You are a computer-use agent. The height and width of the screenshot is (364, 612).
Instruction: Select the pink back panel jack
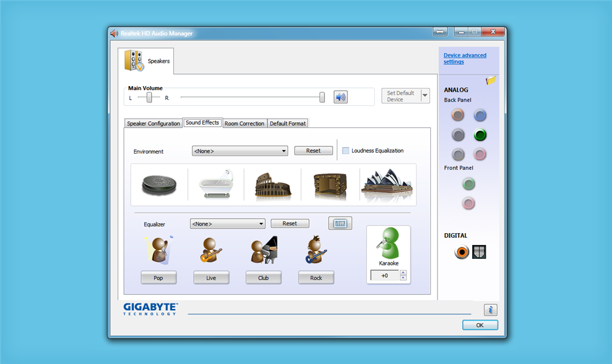480,154
